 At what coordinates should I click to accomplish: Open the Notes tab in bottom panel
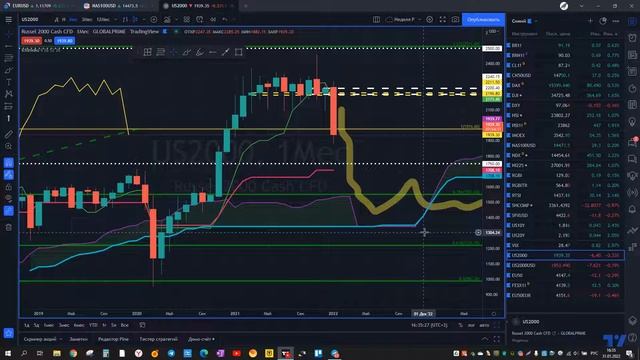click(x=78, y=339)
